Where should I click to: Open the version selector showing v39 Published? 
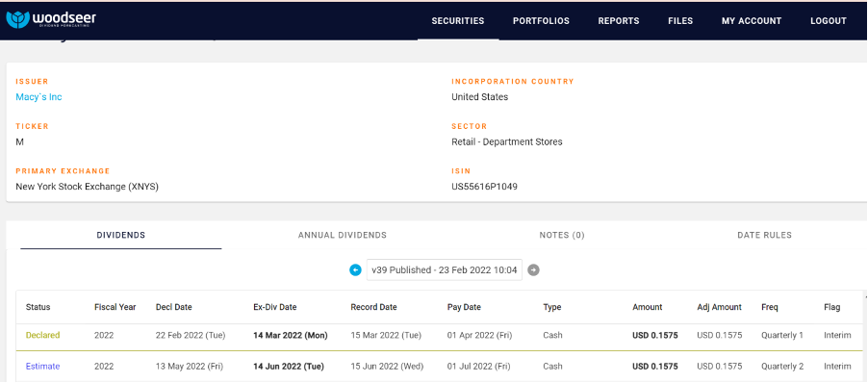(x=444, y=270)
